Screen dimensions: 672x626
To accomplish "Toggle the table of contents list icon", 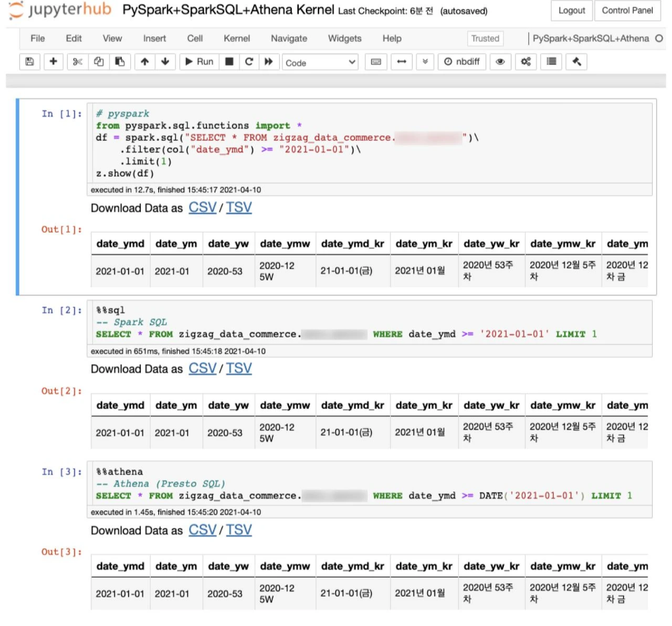I will click(551, 62).
